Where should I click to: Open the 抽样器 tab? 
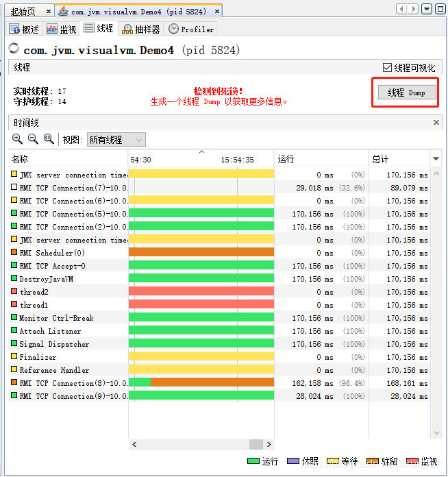(140, 29)
